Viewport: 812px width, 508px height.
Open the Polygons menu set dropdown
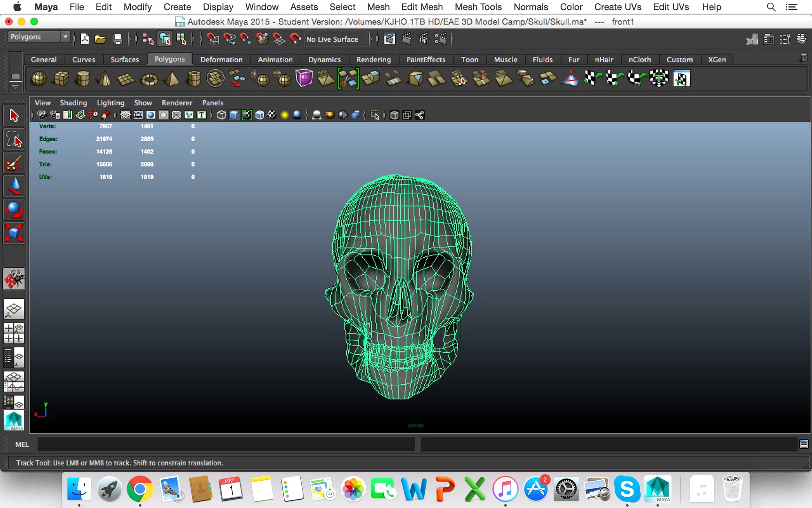(x=39, y=37)
